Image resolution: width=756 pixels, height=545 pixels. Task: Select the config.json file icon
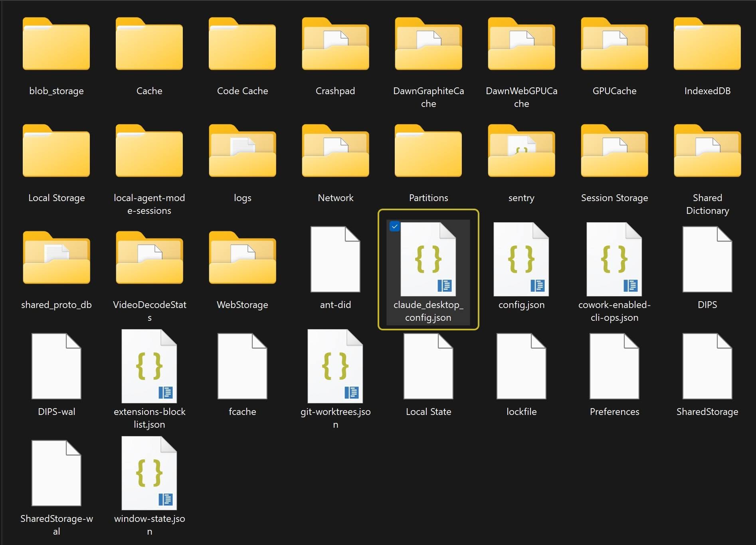(x=521, y=259)
